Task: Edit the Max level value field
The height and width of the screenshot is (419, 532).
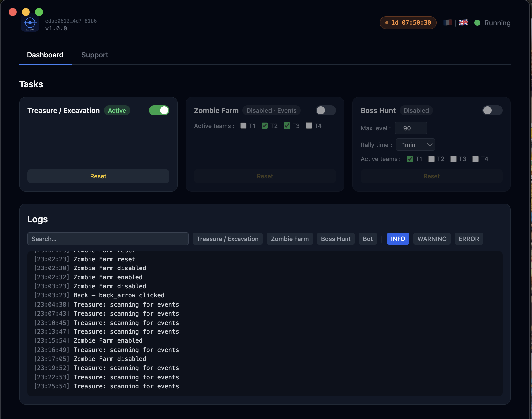Action: click(x=410, y=128)
